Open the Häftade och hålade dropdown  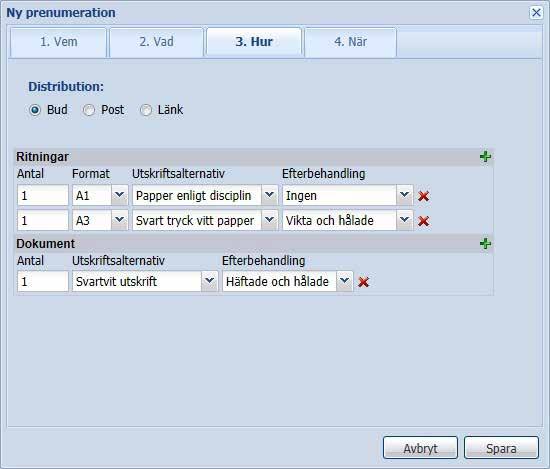point(344,281)
